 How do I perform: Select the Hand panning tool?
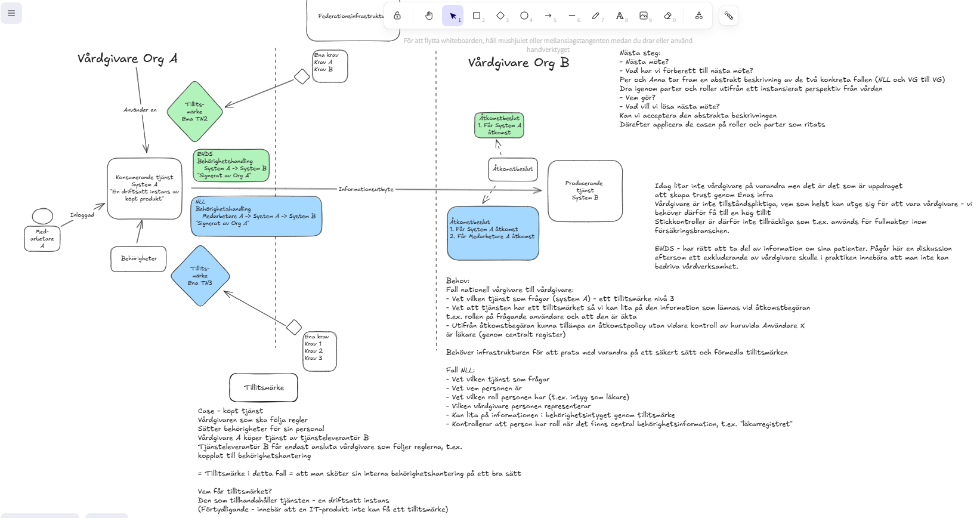pos(428,16)
